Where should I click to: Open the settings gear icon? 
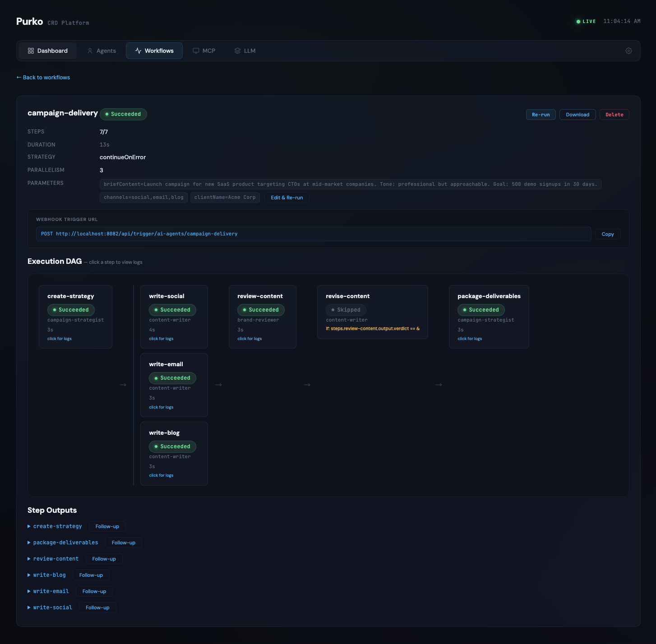point(628,51)
